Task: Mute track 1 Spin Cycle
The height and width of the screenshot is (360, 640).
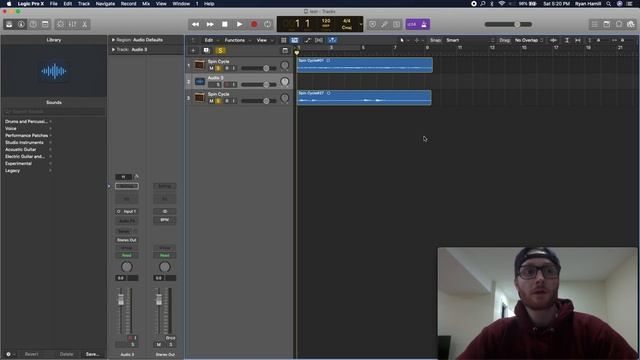Action: click(x=211, y=68)
